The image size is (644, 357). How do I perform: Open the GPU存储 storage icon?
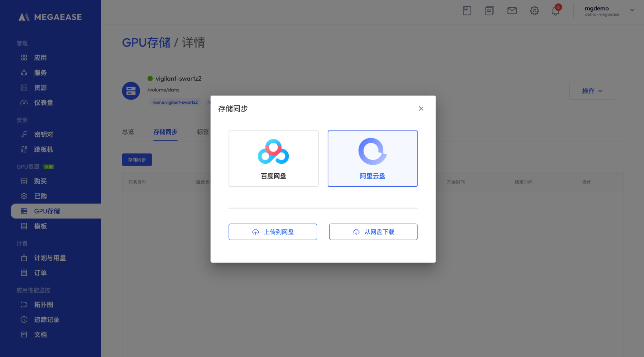tap(24, 211)
